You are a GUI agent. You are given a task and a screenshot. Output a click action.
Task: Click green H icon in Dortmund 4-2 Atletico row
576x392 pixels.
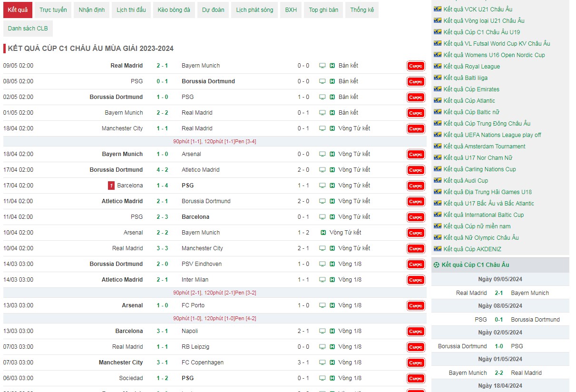tap(332, 170)
